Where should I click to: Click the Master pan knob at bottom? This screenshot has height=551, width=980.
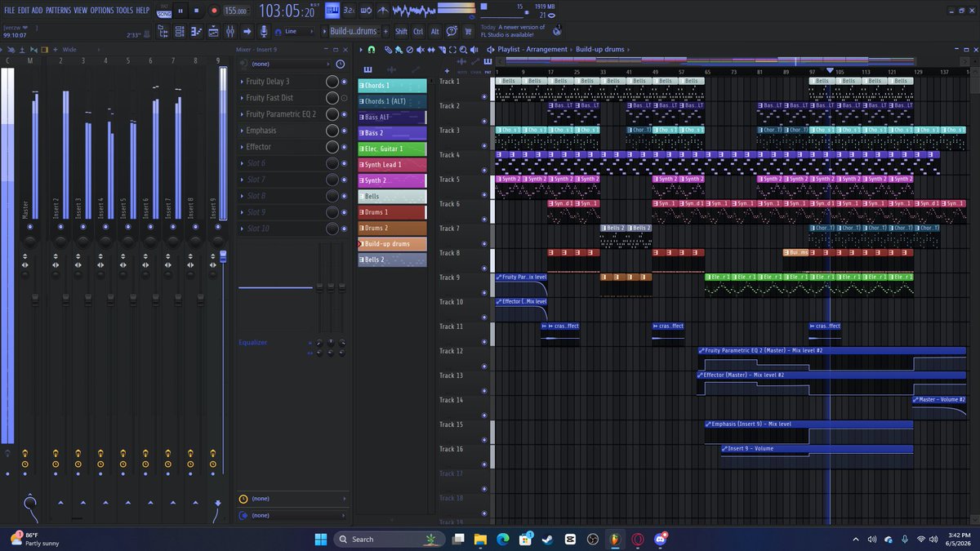[30, 503]
